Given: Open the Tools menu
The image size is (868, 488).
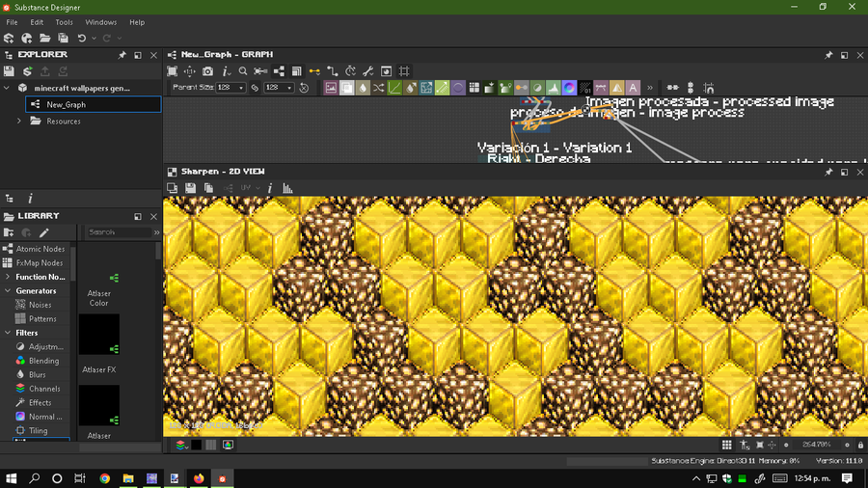Looking at the screenshot, I should [64, 22].
